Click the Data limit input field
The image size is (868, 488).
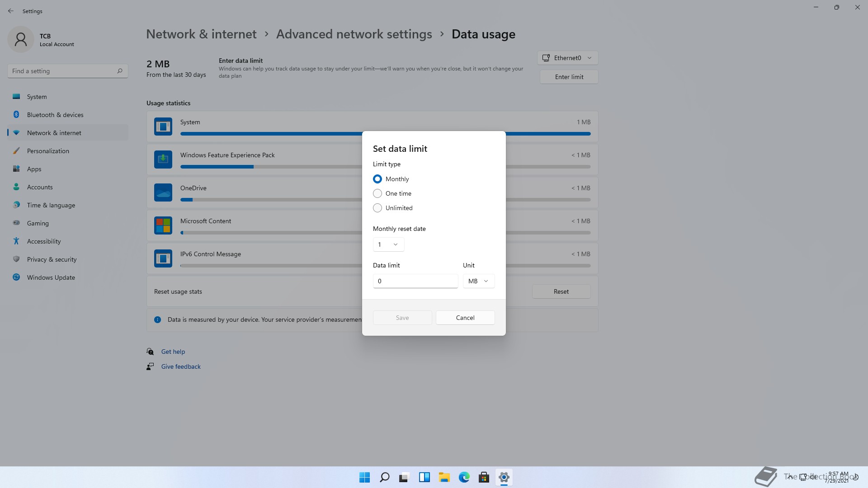[415, 281]
